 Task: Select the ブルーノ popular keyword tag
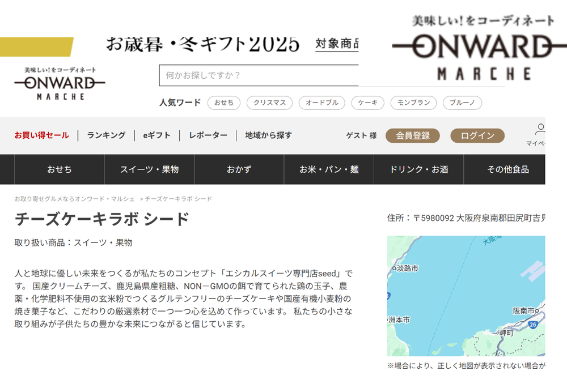(462, 103)
